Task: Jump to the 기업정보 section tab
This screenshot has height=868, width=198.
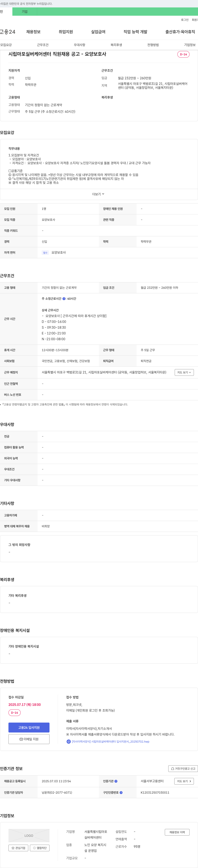Action: coord(190,45)
